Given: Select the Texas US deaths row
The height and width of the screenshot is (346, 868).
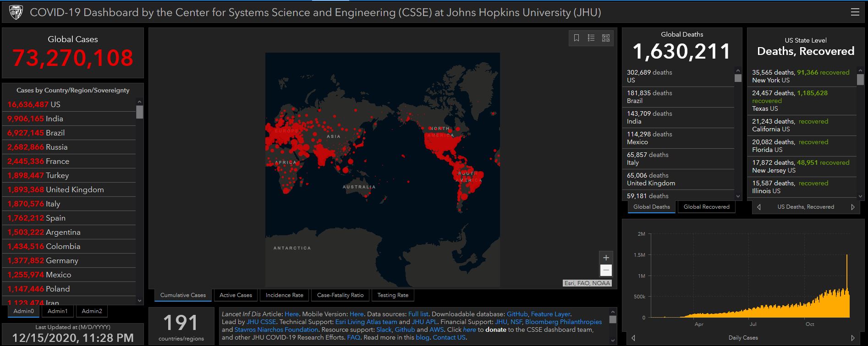Looking at the screenshot, I should coord(802,101).
